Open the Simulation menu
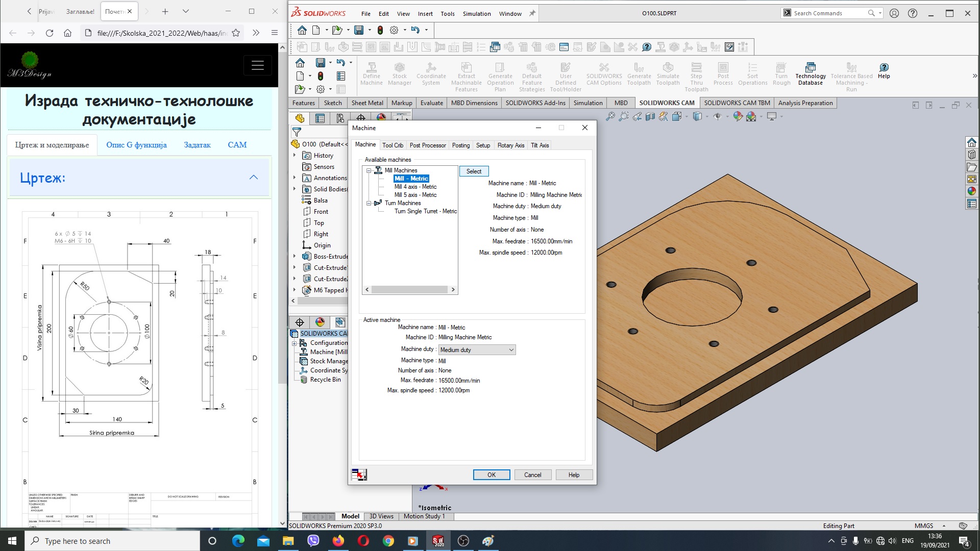This screenshot has height=551, width=980. coord(477,14)
